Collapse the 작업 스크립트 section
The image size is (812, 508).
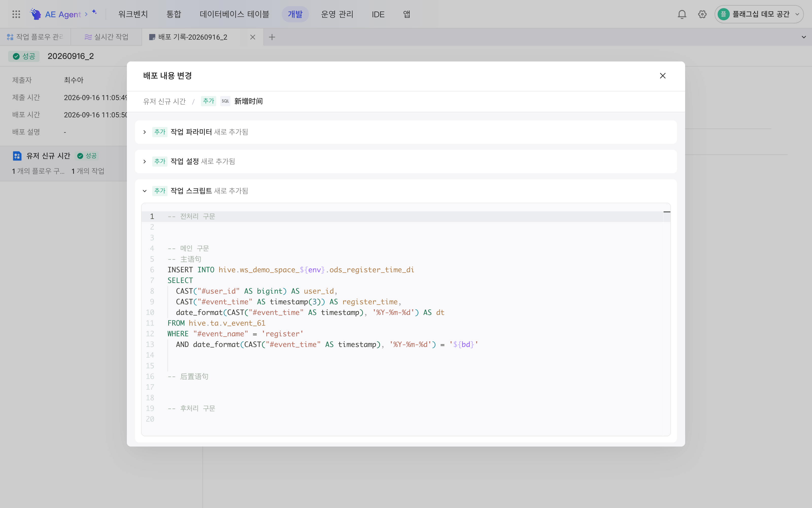click(x=145, y=191)
